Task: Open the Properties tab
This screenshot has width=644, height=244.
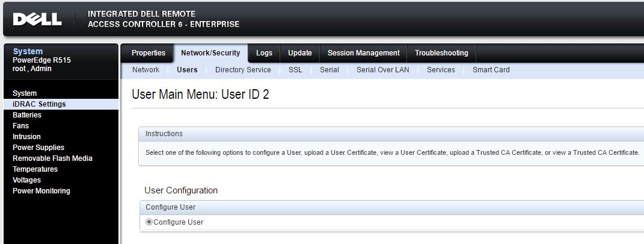Action: (x=148, y=53)
